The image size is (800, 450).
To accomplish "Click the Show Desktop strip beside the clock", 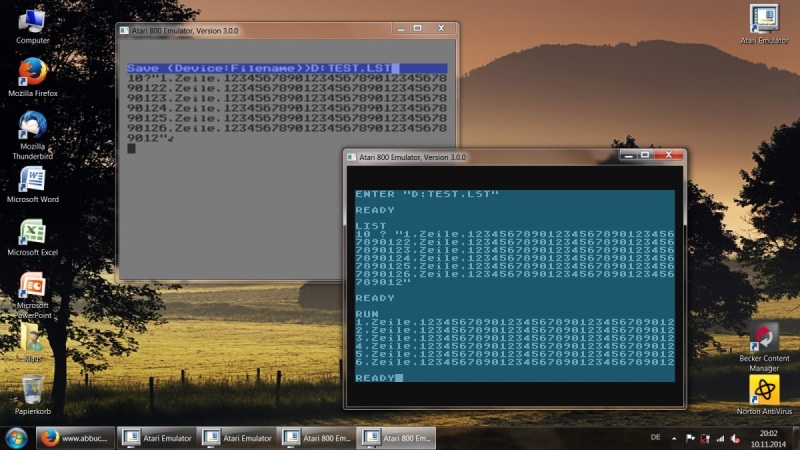I will [795, 439].
